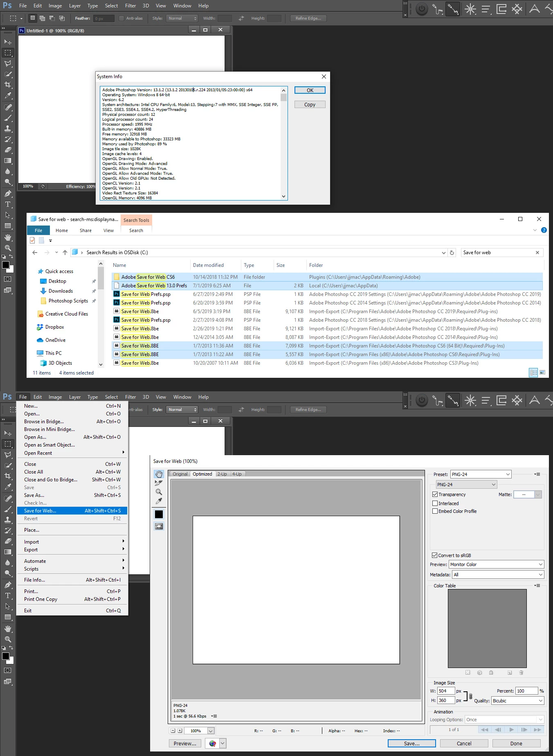This screenshot has height=756, width=553.
Task: Select the Slice Select tool in Save for Web
Action: [159, 483]
